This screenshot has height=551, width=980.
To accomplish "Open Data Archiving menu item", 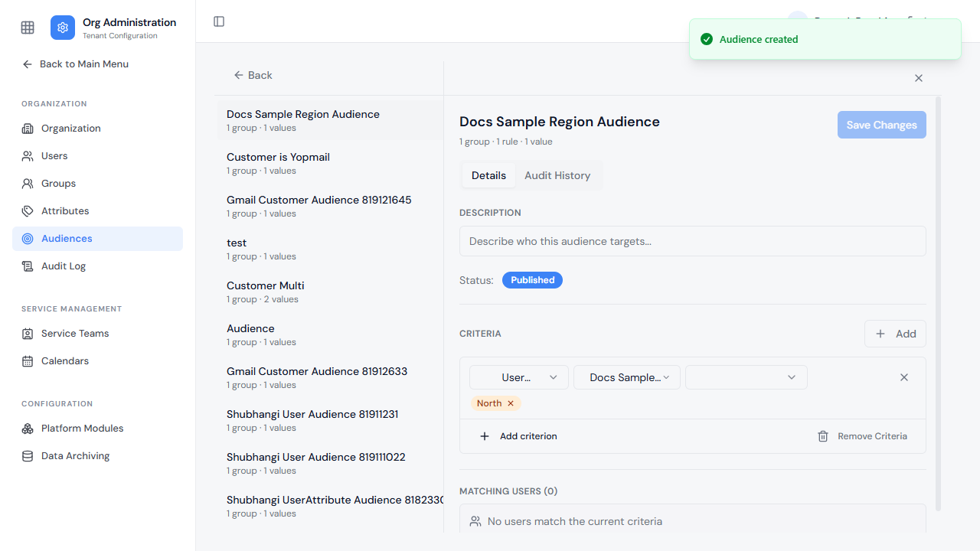I will click(97, 456).
